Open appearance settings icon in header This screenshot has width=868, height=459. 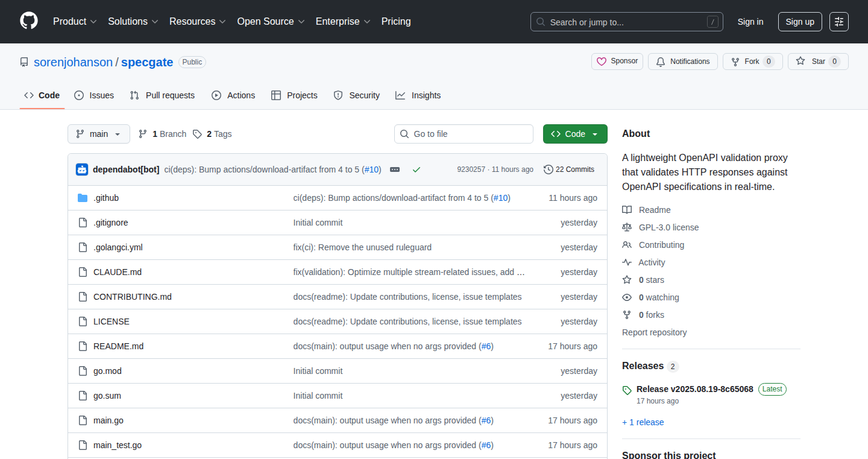[x=839, y=22]
